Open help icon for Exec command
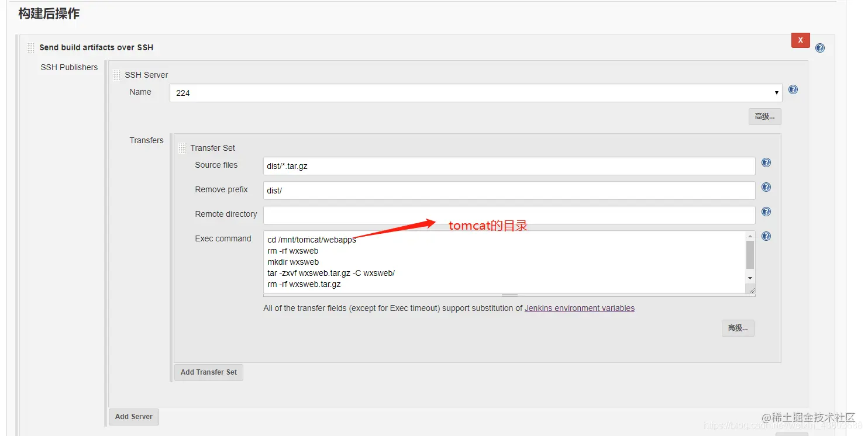This screenshot has height=436, width=868. [766, 236]
